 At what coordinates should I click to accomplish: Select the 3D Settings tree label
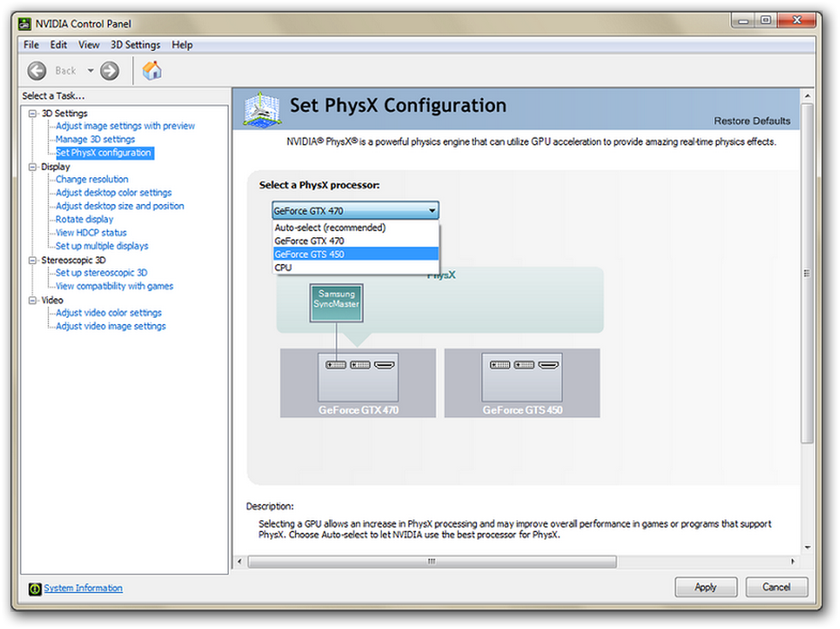coord(64,113)
